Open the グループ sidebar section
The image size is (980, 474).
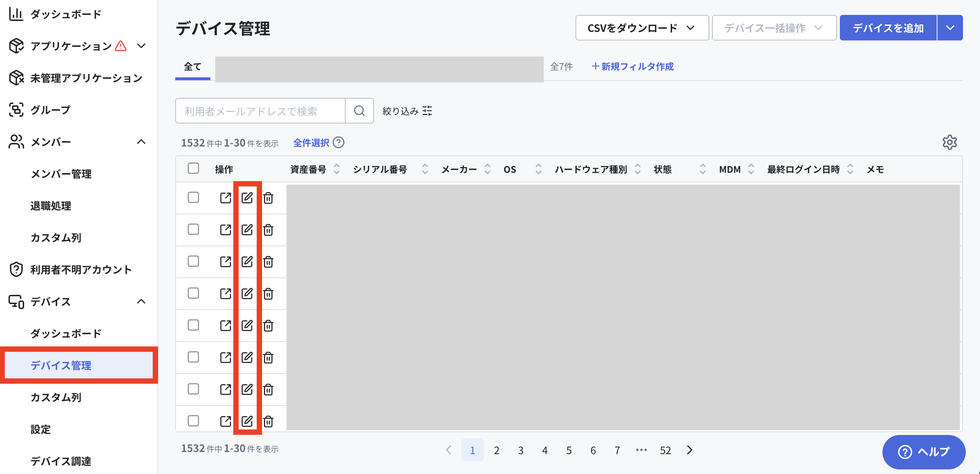point(50,110)
